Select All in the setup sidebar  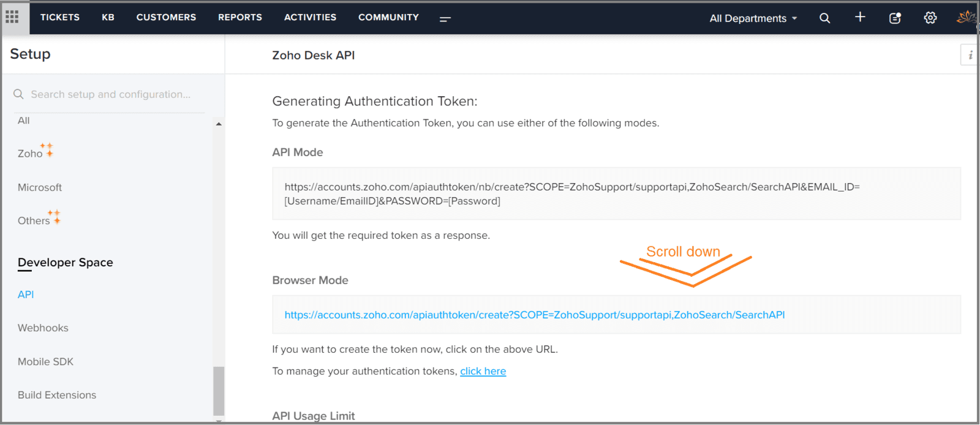coord(24,121)
